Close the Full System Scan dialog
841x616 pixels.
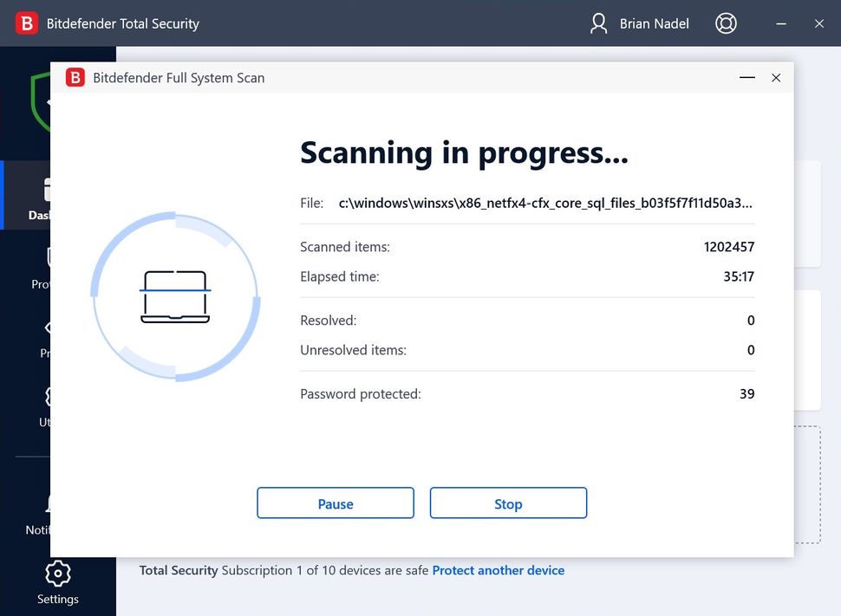pos(776,78)
